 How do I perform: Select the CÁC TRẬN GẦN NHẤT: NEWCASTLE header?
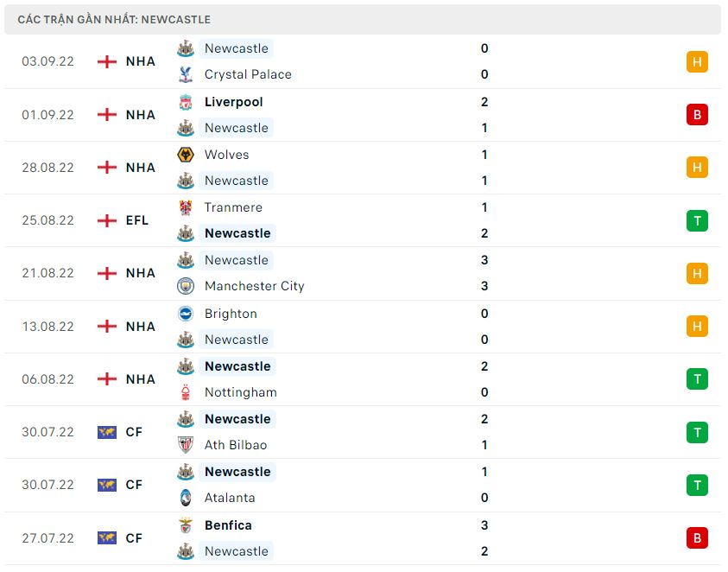click(114, 19)
